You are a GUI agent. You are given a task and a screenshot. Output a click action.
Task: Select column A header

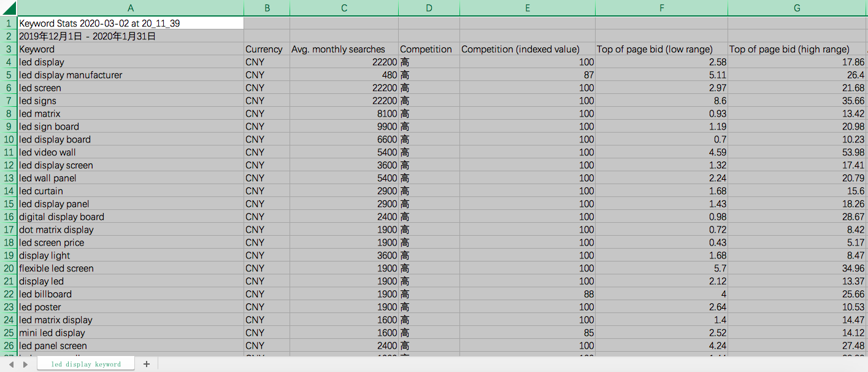point(130,8)
